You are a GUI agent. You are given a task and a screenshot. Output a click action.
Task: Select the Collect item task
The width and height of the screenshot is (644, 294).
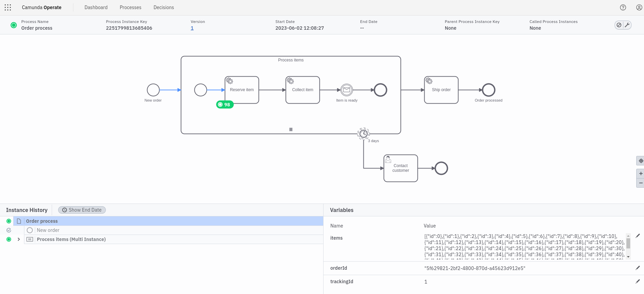303,90
